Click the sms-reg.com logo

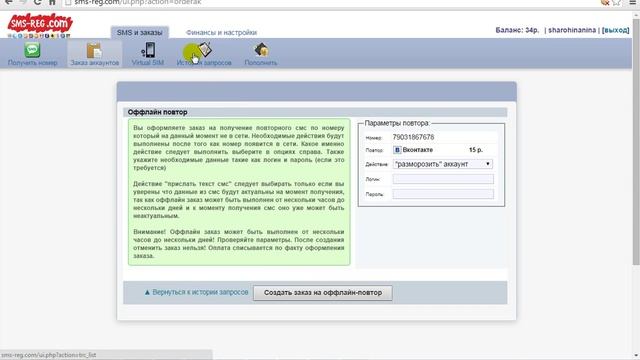(40, 25)
